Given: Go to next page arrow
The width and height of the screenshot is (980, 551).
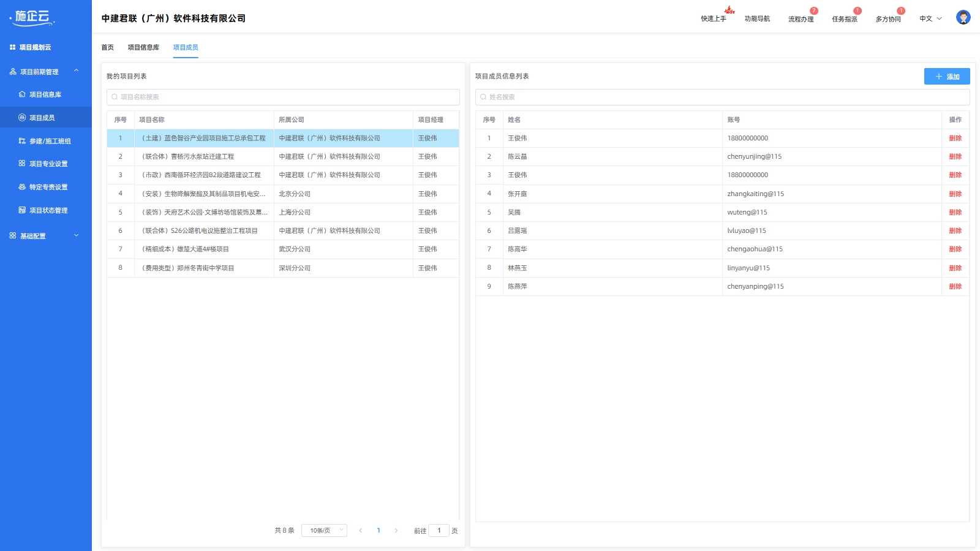Looking at the screenshot, I should pos(396,531).
